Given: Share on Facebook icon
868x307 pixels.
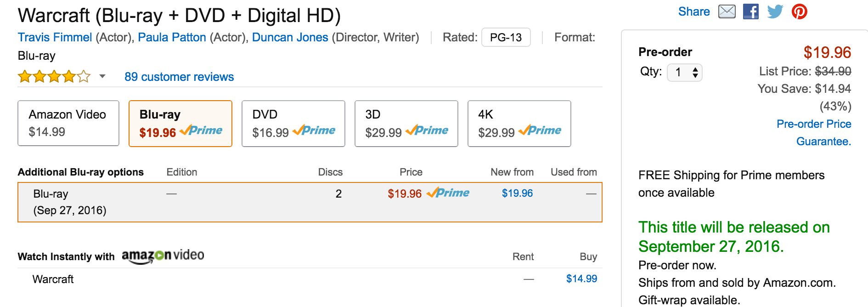Looking at the screenshot, I should [751, 11].
